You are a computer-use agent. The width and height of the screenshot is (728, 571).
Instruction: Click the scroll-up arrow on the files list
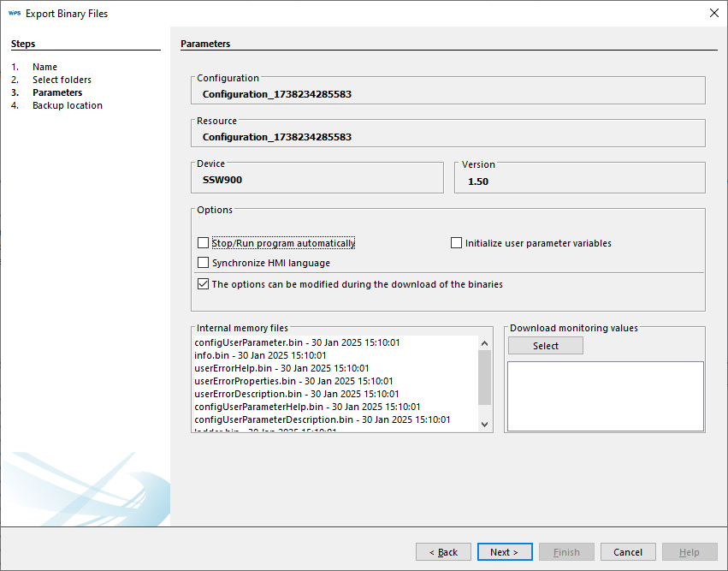tap(483, 346)
